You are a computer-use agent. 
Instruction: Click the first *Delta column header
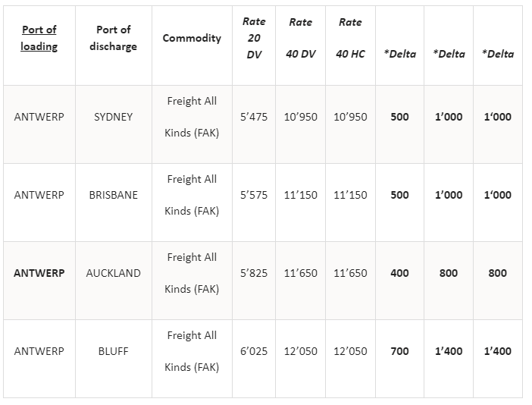pyautogui.click(x=399, y=54)
